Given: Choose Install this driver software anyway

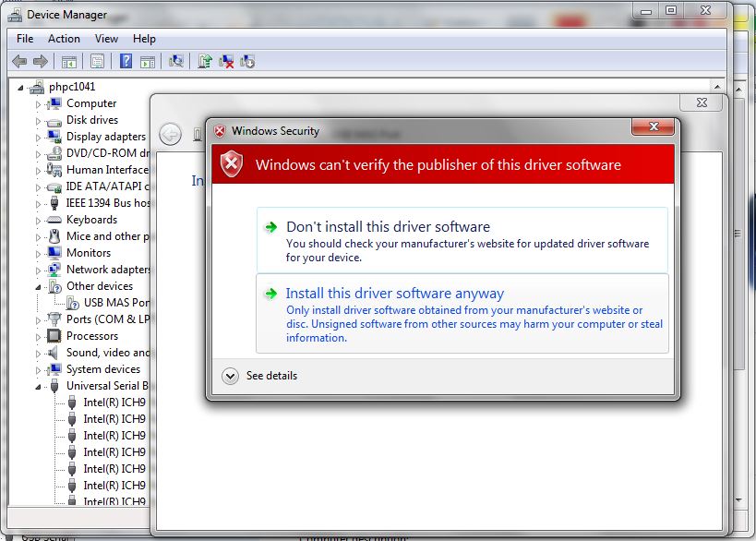Looking at the screenshot, I should [462, 313].
